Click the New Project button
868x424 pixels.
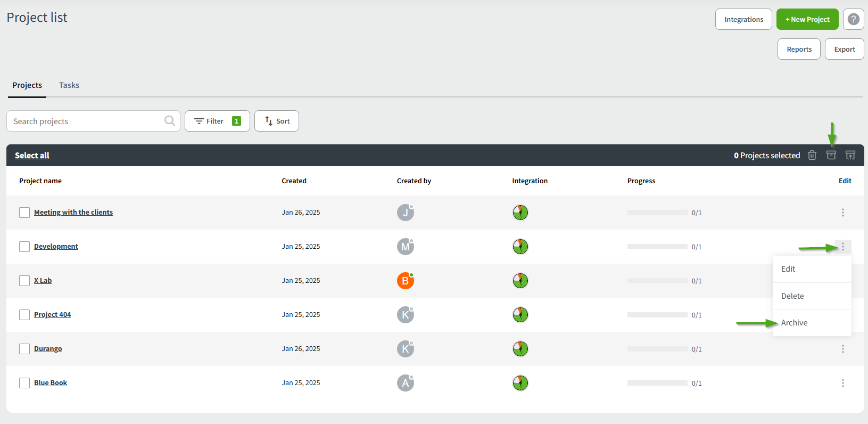tap(807, 19)
